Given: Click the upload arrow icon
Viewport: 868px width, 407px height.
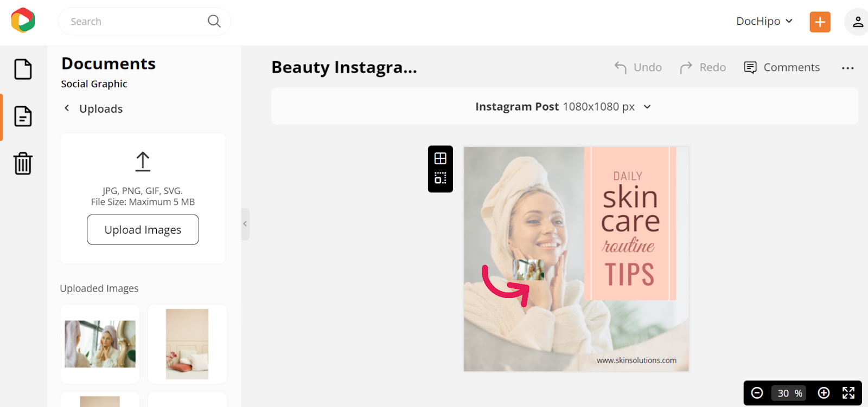Looking at the screenshot, I should [143, 161].
